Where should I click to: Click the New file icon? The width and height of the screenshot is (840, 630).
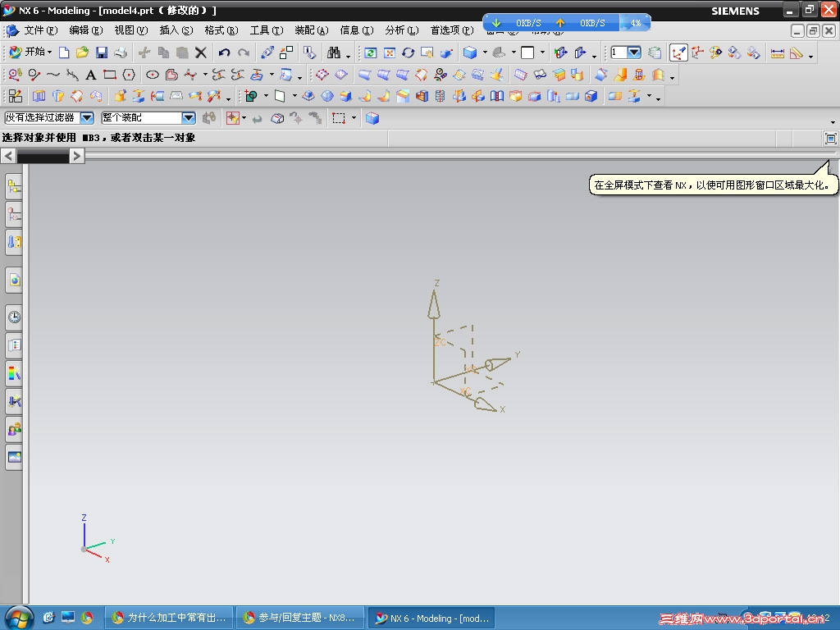tap(64, 52)
